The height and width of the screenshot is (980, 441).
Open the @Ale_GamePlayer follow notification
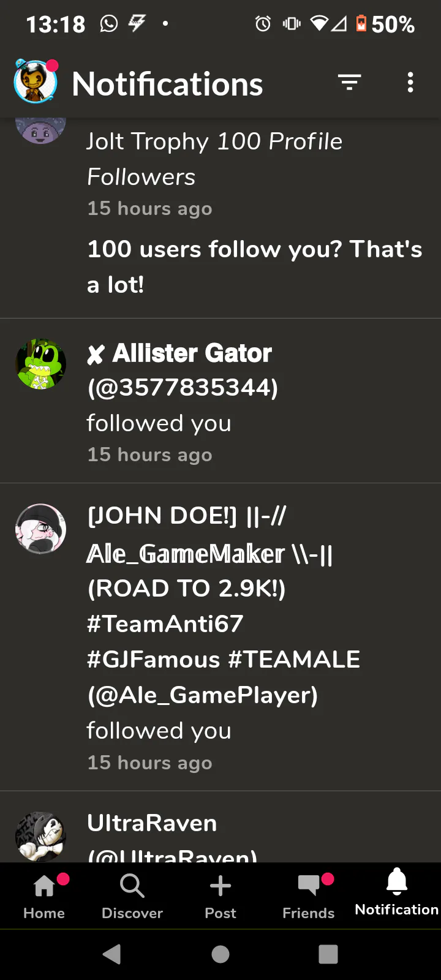tap(221, 638)
